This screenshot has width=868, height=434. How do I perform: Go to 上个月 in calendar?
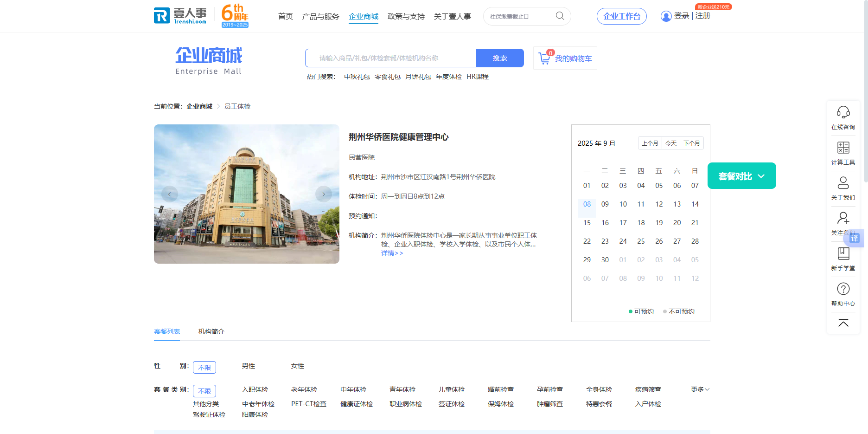coord(650,143)
